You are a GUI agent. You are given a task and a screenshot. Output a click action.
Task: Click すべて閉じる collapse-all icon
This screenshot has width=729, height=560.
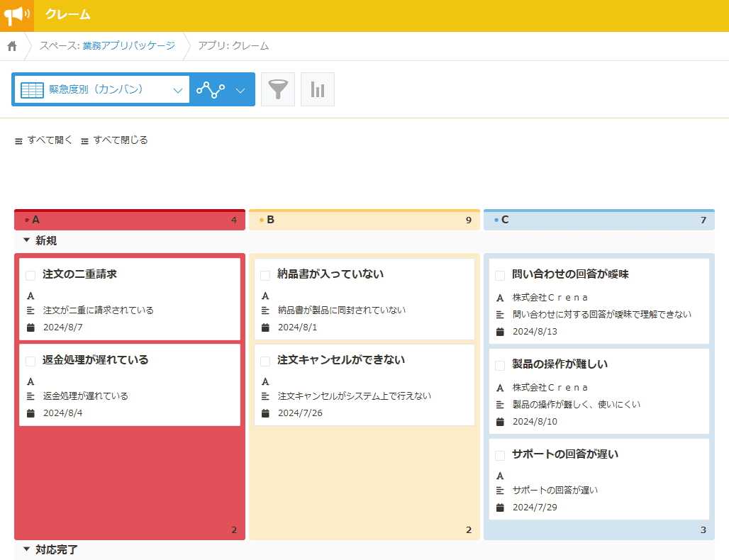pos(84,141)
